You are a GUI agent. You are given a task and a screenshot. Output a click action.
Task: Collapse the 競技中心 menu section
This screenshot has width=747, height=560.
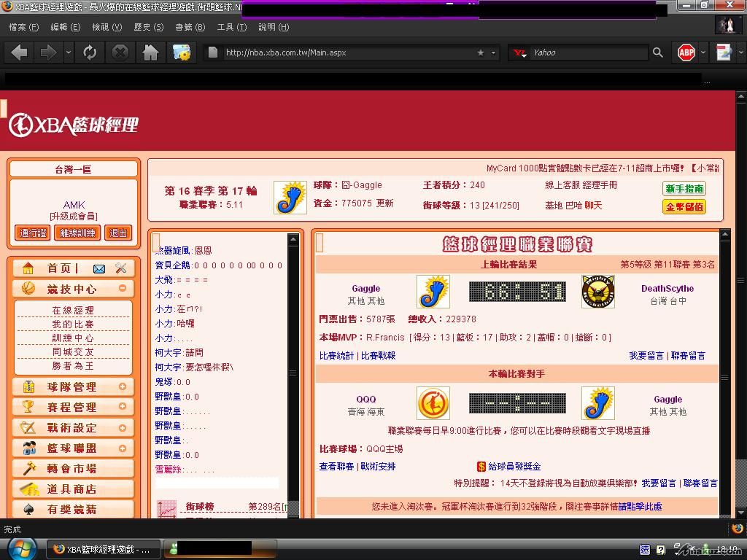122,289
